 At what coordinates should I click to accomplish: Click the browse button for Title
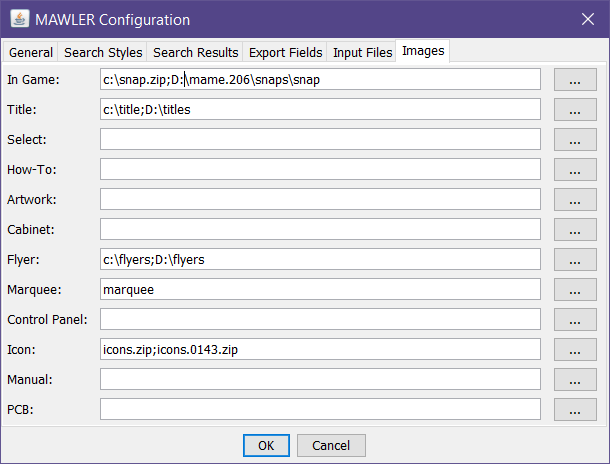pyautogui.click(x=574, y=110)
